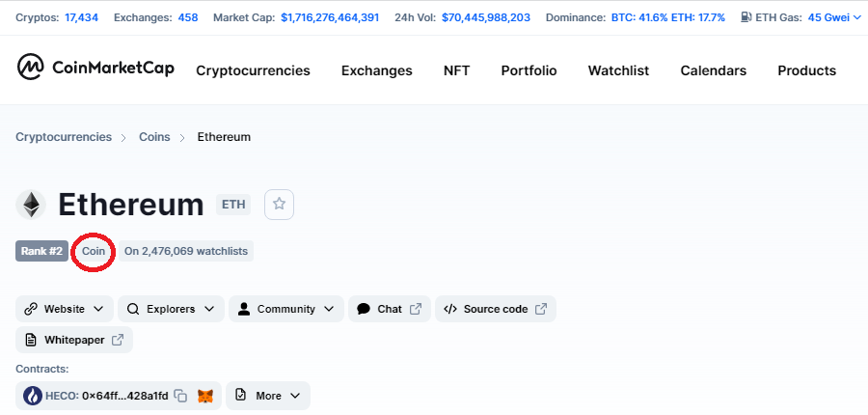Click the Ethereum diamond logo icon

click(32, 205)
